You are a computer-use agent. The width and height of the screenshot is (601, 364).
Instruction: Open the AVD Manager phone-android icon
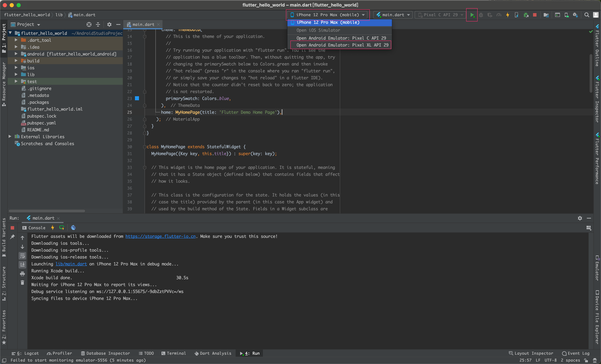[567, 15]
